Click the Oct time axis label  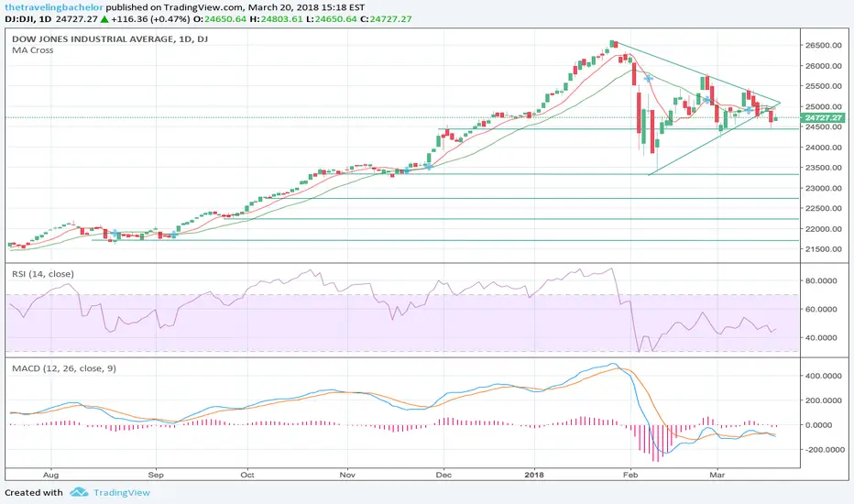pyautogui.click(x=247, y=475)
